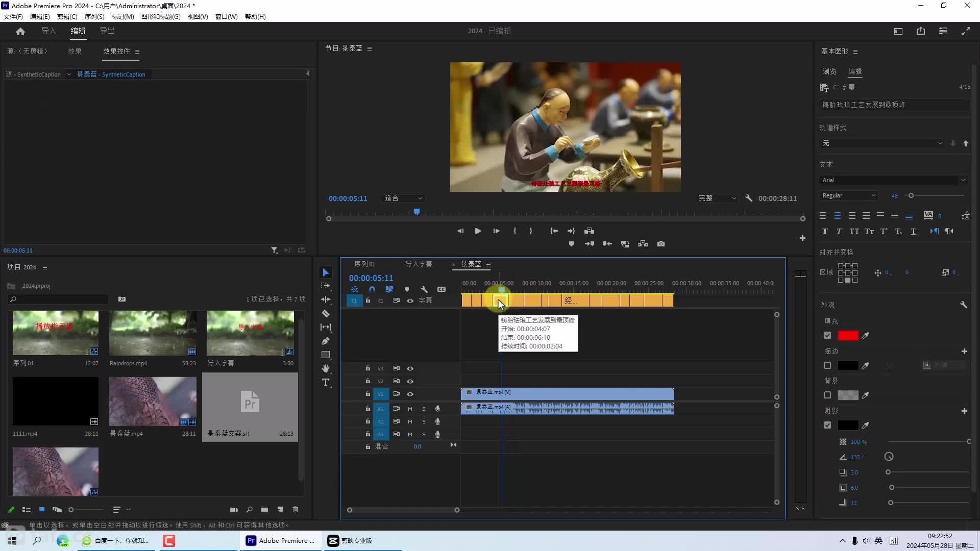Open project panel 项目: 2024 menu
Screen dimensions: 980x551
[45, 267]
